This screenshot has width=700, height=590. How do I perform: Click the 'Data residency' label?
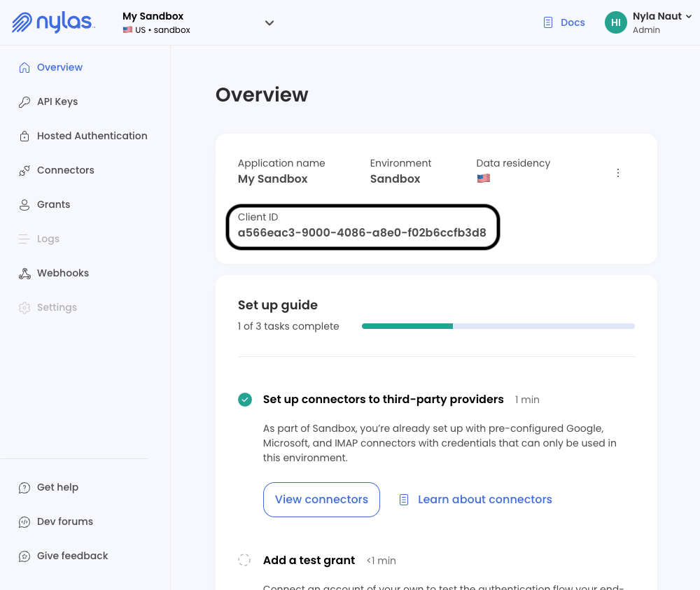pyautogui.click(x=513, y=163)
